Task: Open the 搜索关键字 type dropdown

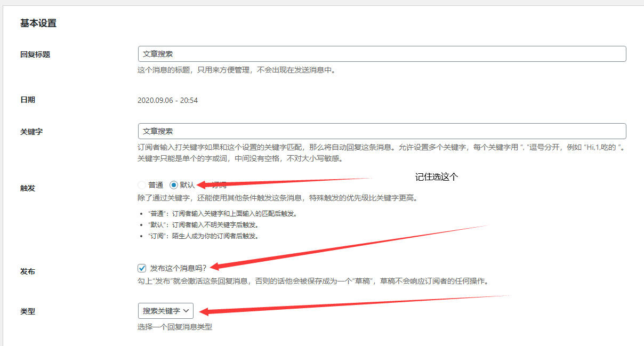Action: (165, 310)
